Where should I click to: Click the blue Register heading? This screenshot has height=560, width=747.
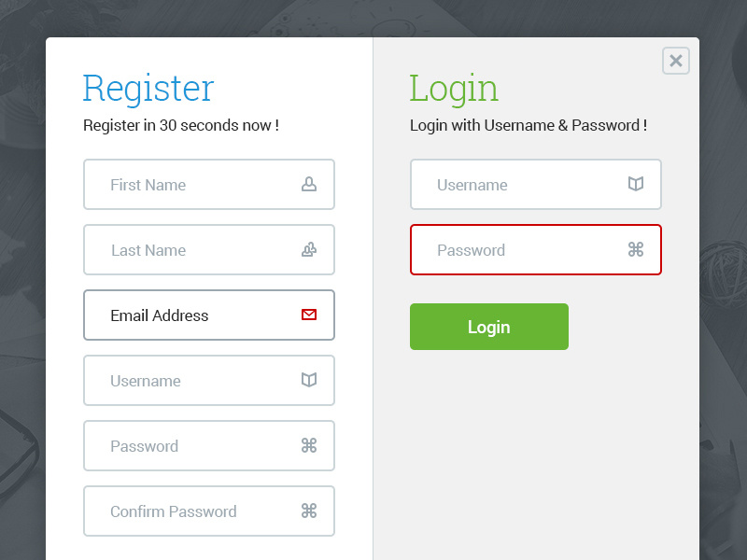coord(148,89)
